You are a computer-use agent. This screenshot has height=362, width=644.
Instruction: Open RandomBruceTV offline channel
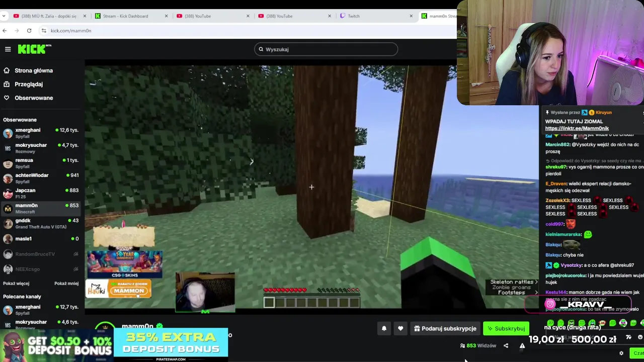click(41, 254)
